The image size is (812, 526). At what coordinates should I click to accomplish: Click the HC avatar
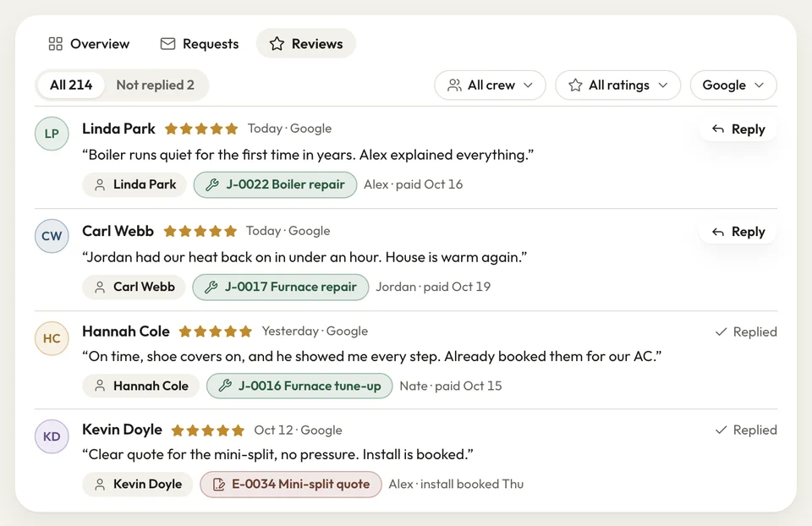point(52,338)
